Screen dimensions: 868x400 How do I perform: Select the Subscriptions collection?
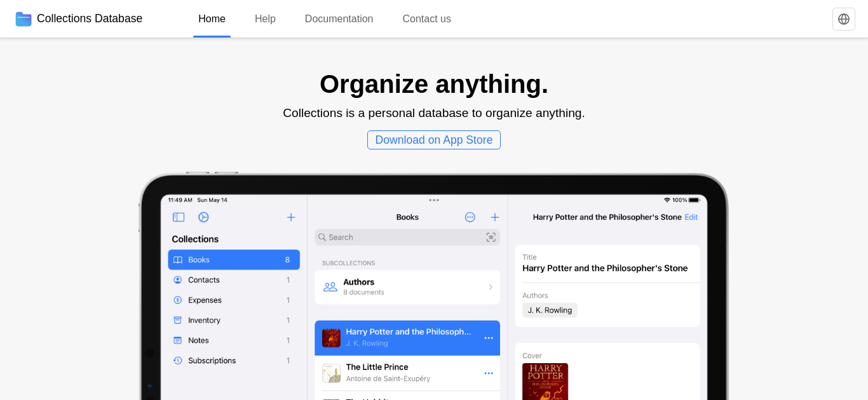coord(234,361)
